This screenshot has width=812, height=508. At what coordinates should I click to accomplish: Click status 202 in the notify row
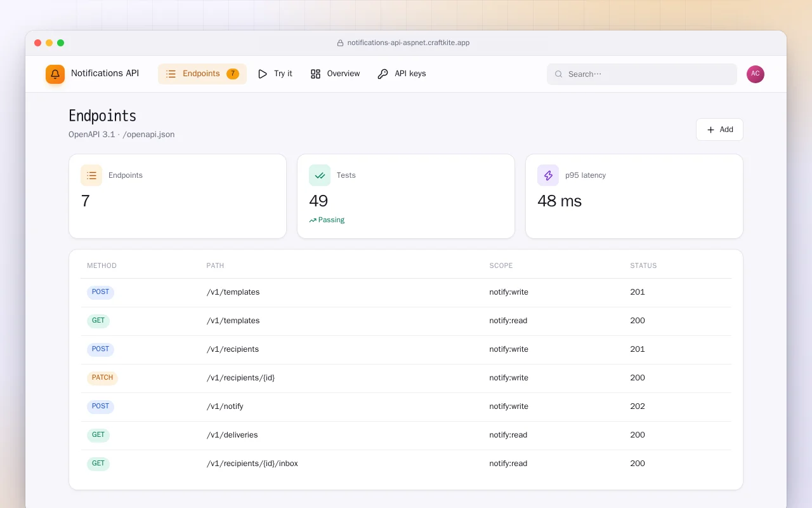(638, 406)
